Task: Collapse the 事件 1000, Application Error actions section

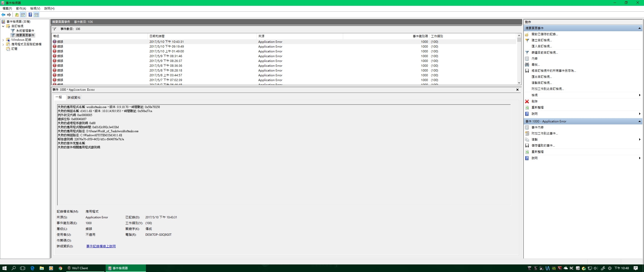Action: (639, 121)
